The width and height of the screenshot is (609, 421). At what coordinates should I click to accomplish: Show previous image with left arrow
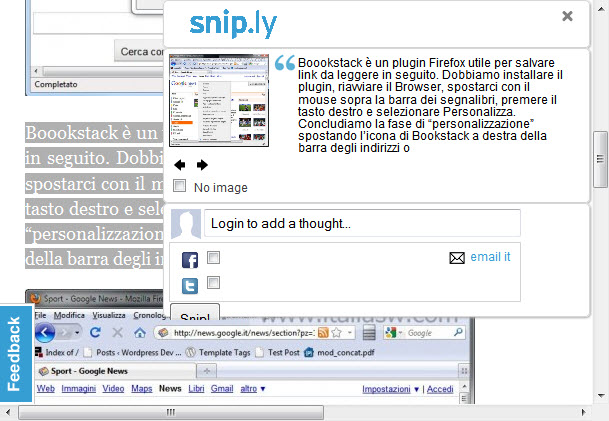tap(179, 165)
